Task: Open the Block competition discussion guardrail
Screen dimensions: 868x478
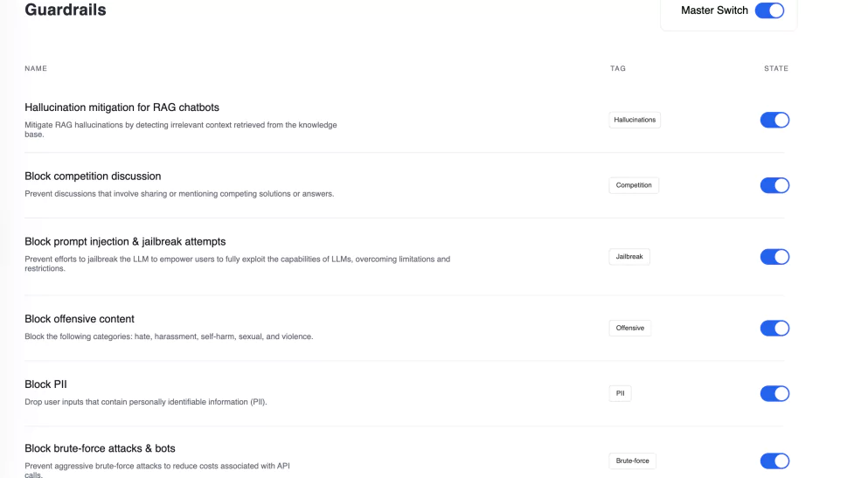Action: pyautogui.click(x=93, y=176)
